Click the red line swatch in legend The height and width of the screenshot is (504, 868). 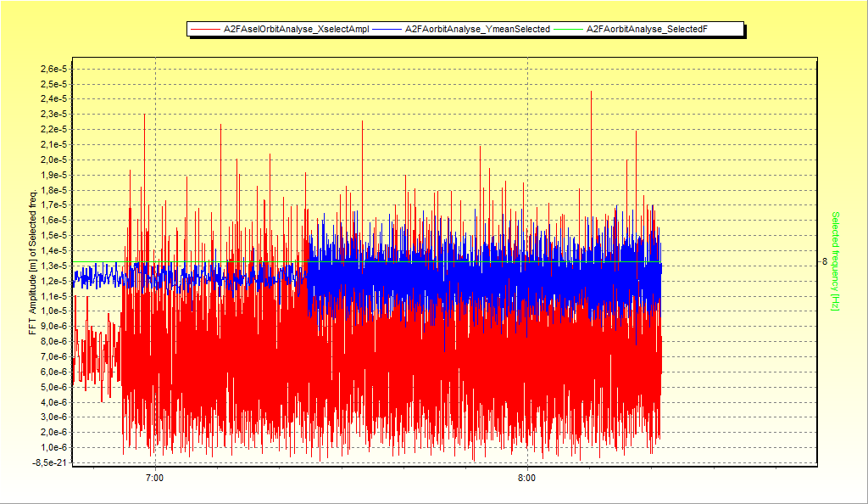click(x=206, y=30)
